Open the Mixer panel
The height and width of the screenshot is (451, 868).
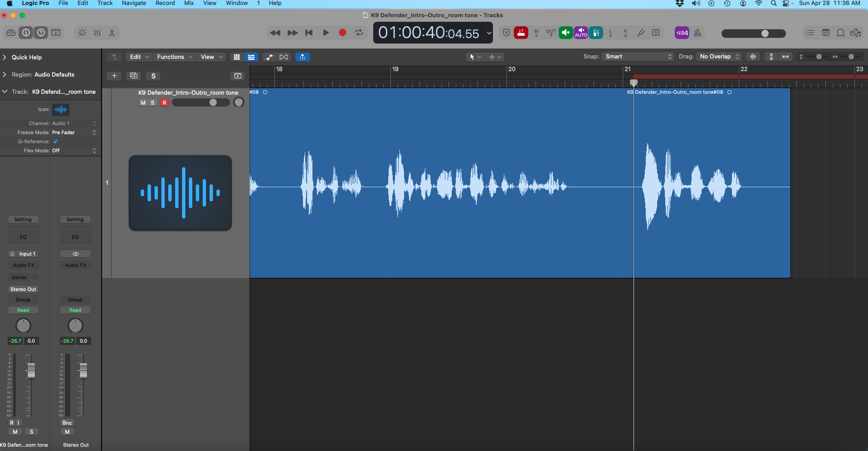(x=97, y=33)
